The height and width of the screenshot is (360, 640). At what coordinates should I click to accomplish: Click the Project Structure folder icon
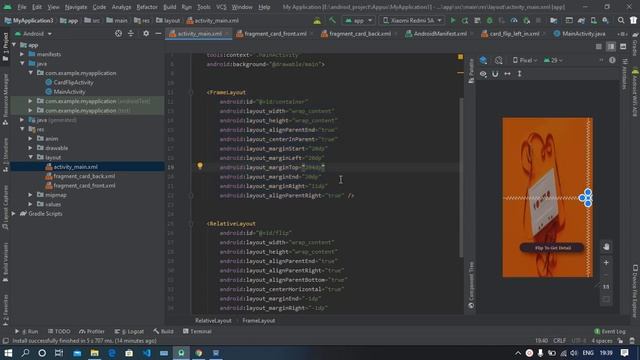click(553, 20)
